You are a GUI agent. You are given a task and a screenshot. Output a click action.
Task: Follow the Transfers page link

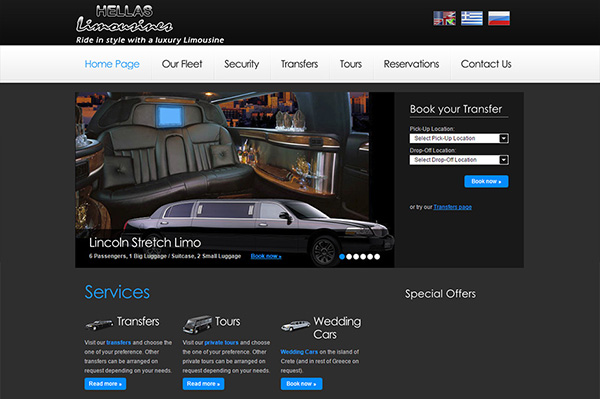452,207
